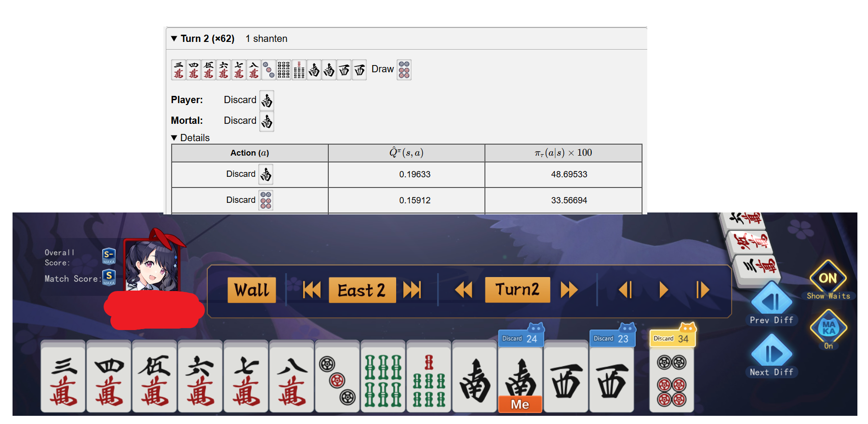Select the 6-man tile in the game hand
This screenshot has height=424, width=868.
point(200,377)
